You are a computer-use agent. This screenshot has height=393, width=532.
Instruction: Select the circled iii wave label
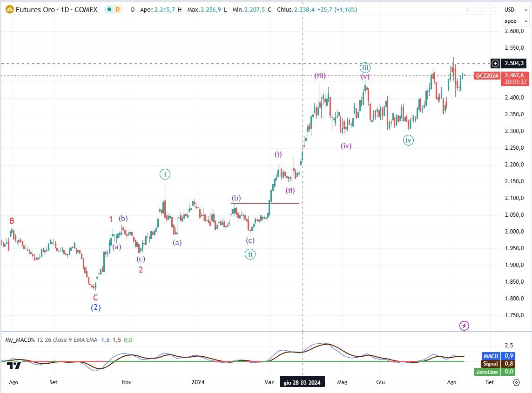click(365, 67)
